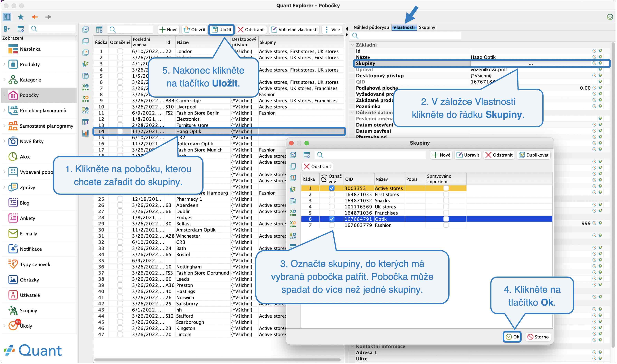Viewport: 617px width, 364px height.
Task: Switch to Náhled půdorysu tab
Action: click(x=371, y=27)
